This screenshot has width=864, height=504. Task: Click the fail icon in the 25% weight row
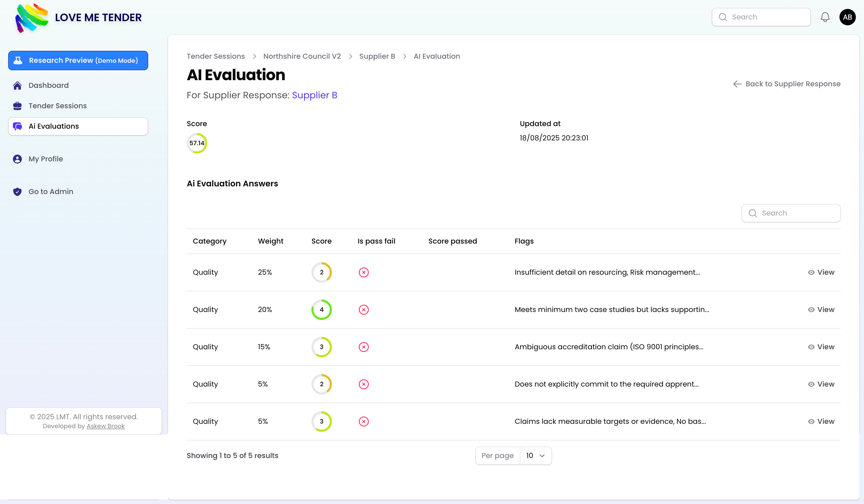coord(364,272)
